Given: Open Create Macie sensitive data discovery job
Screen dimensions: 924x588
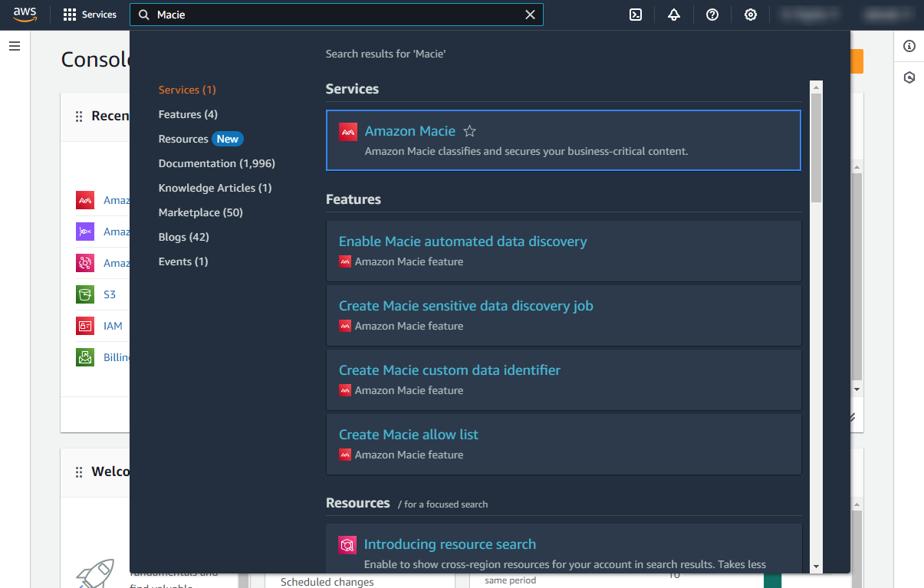Looking at the screenshot, I should pos(465,306).
